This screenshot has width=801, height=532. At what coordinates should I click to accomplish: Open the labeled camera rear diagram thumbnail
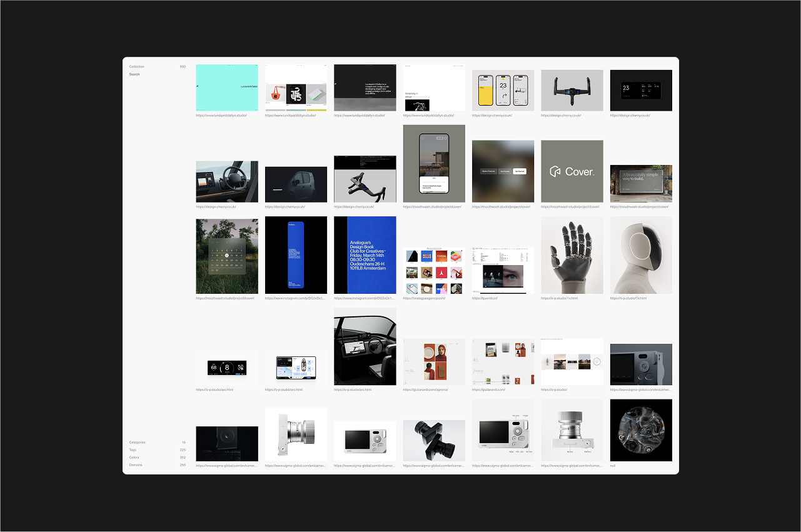point(503,431)
